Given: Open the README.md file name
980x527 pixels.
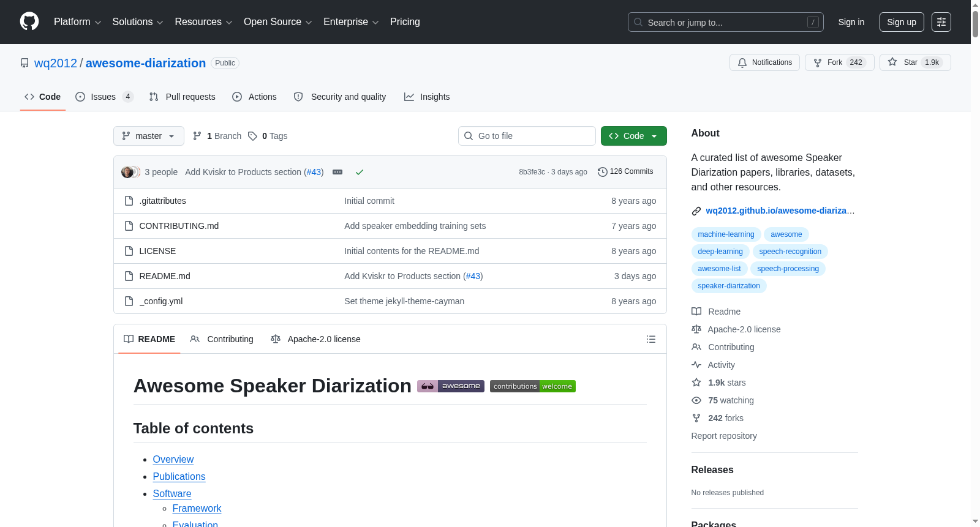Looking at the screenshot, I should click(165, 276).
